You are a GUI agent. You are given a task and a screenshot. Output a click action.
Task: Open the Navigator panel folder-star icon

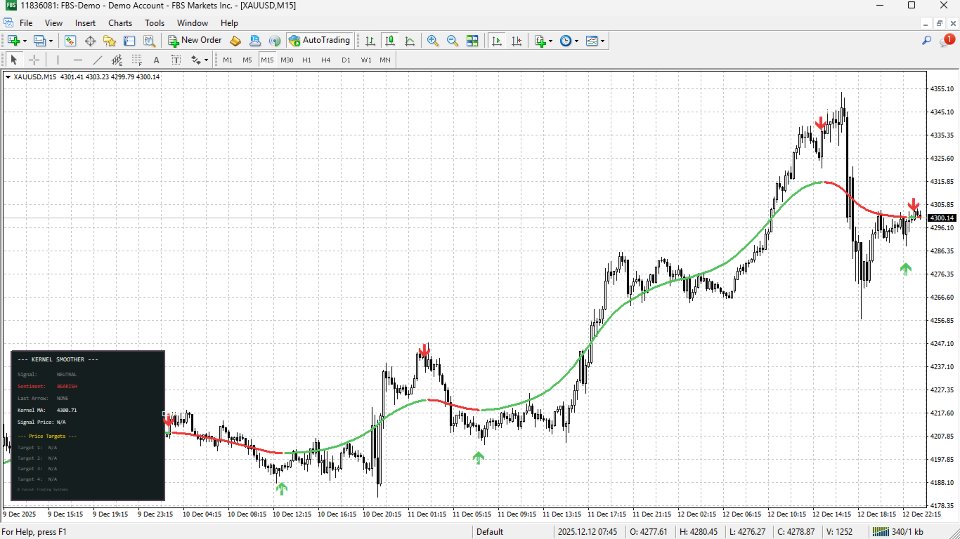110,41
